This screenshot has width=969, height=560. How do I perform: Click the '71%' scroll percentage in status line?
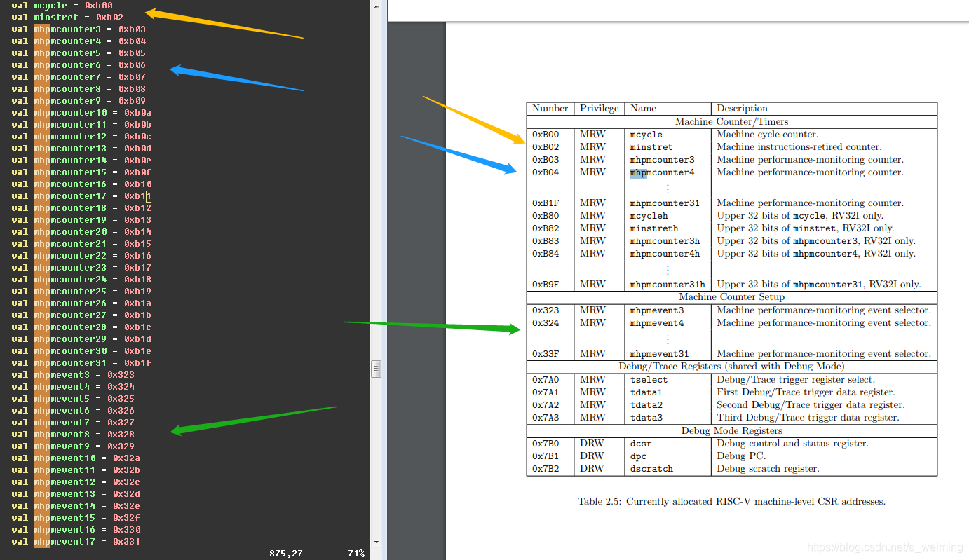[x=356, y=554]
